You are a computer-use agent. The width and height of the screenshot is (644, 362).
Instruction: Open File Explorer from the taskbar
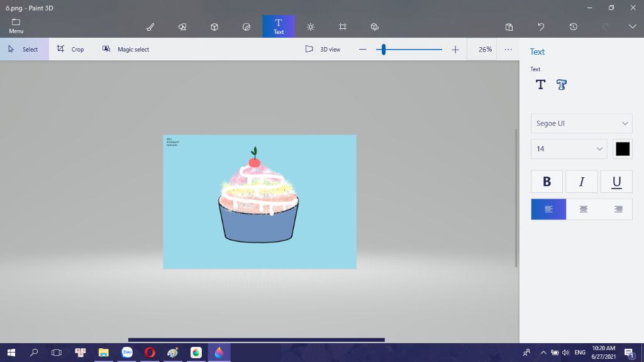pos(104,353)
